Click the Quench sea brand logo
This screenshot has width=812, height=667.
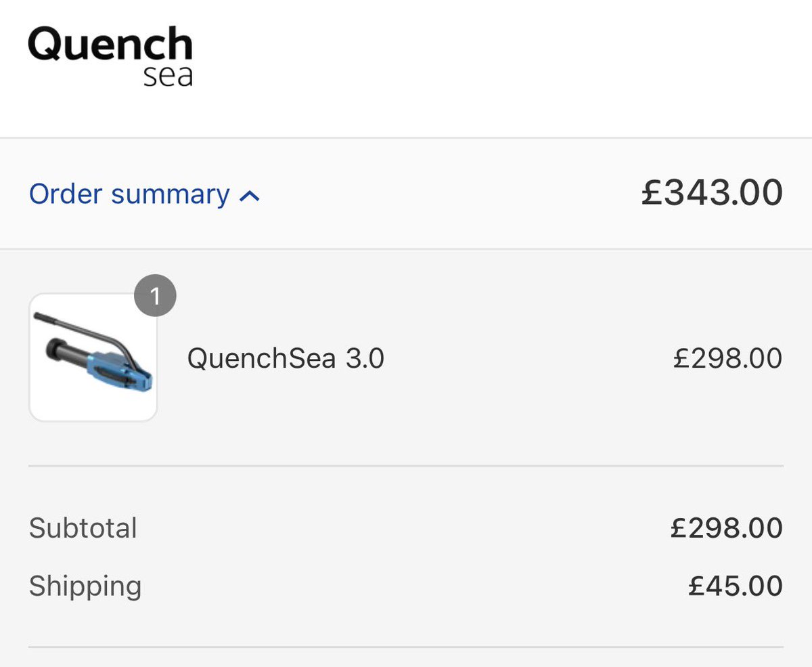[x=110, y=56]
